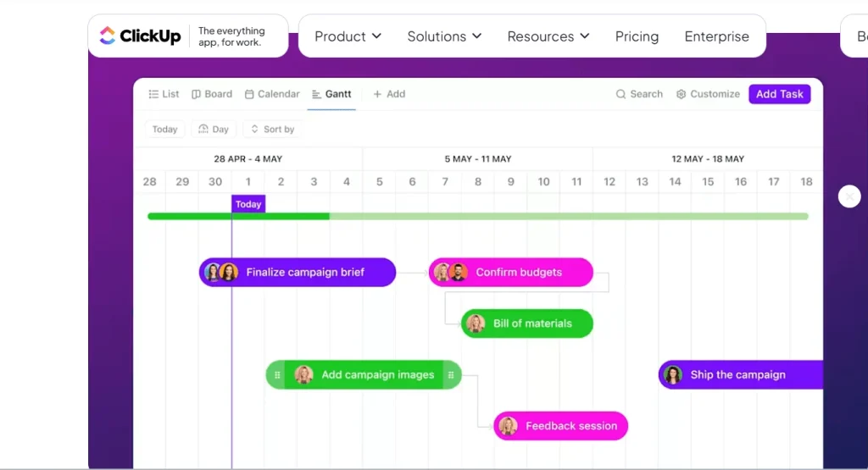Click day 14 in the date row
Image resolution: width=868 pixels, height=470 pixels.
675,182
